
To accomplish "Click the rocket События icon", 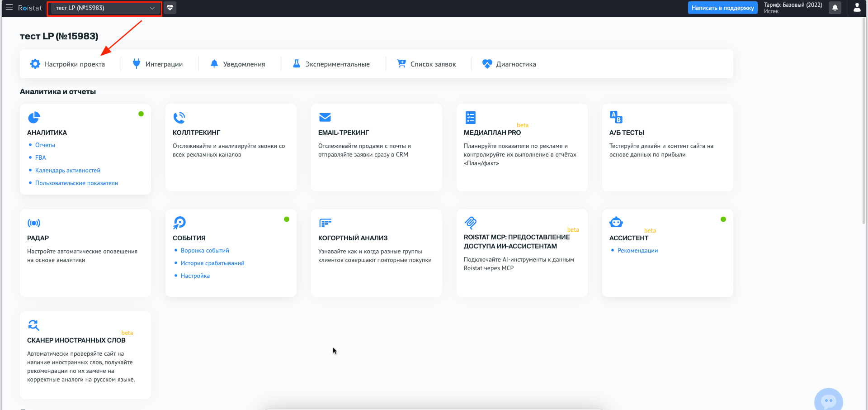I will point(179,223).
